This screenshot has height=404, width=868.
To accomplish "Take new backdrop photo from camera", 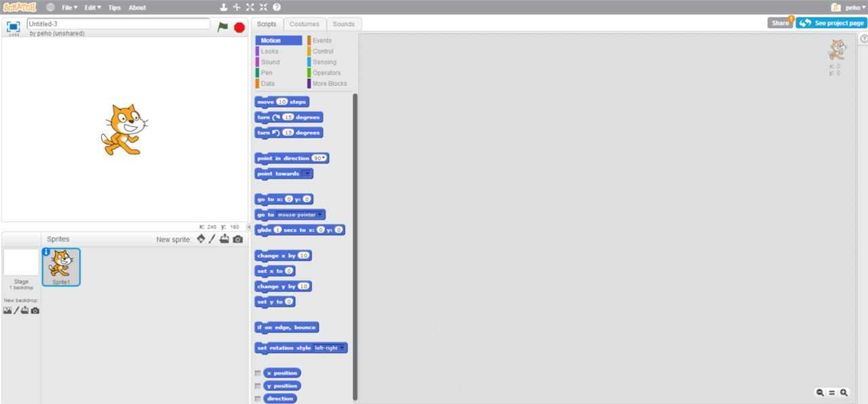I will [x=35, y=310].
